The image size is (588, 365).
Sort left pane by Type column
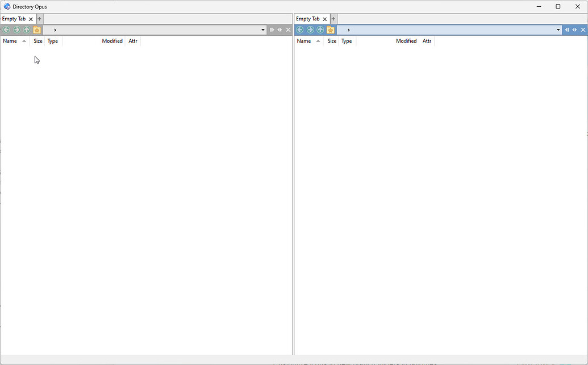[53, 41]
